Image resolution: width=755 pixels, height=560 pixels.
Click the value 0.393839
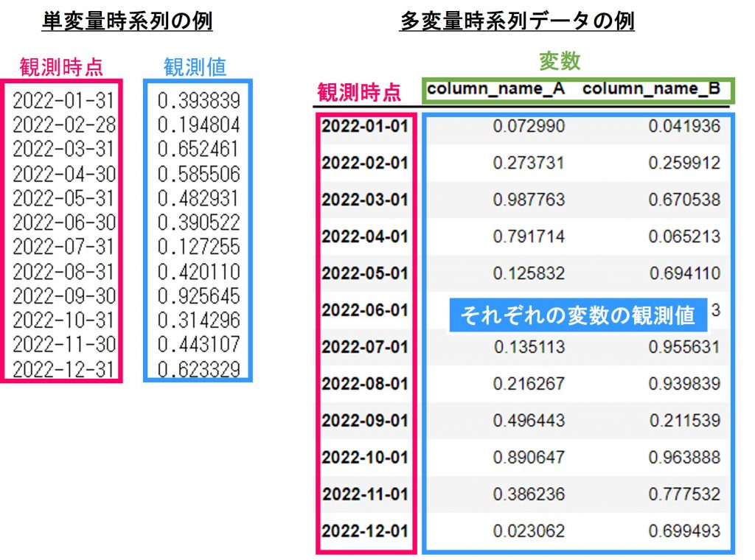(x=198, y=100)
